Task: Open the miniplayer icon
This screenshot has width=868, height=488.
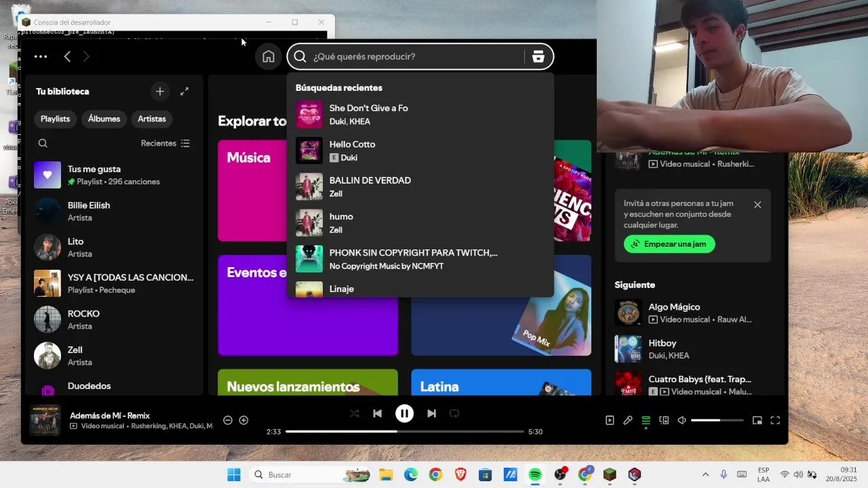Action: [x=757, y=420]
